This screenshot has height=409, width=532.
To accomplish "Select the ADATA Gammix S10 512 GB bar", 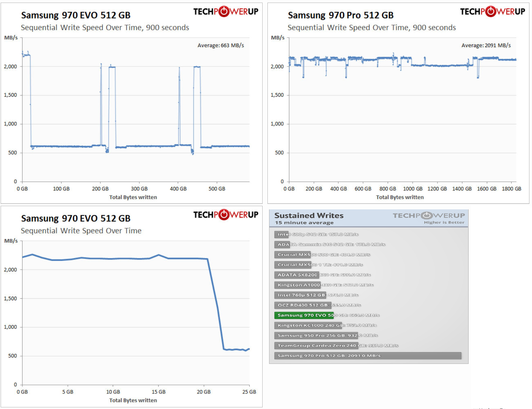I will click(282, 244).
